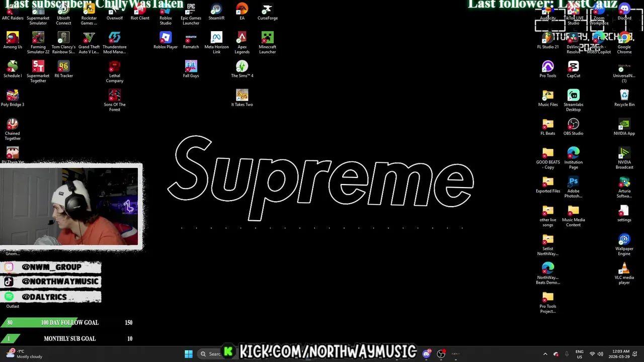Open the Wallpaper Engine shortcut
The width and height of the screenshot is (644, 362).
coord(624,244)
